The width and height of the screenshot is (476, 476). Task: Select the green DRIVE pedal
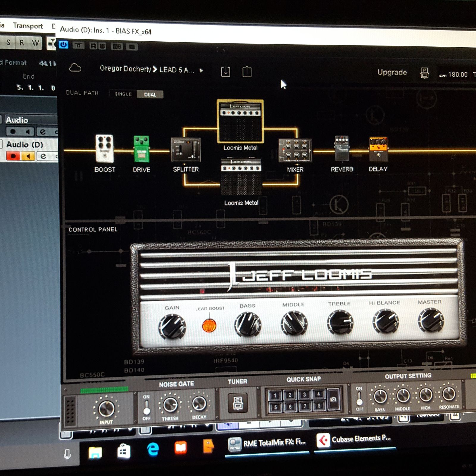141,149
